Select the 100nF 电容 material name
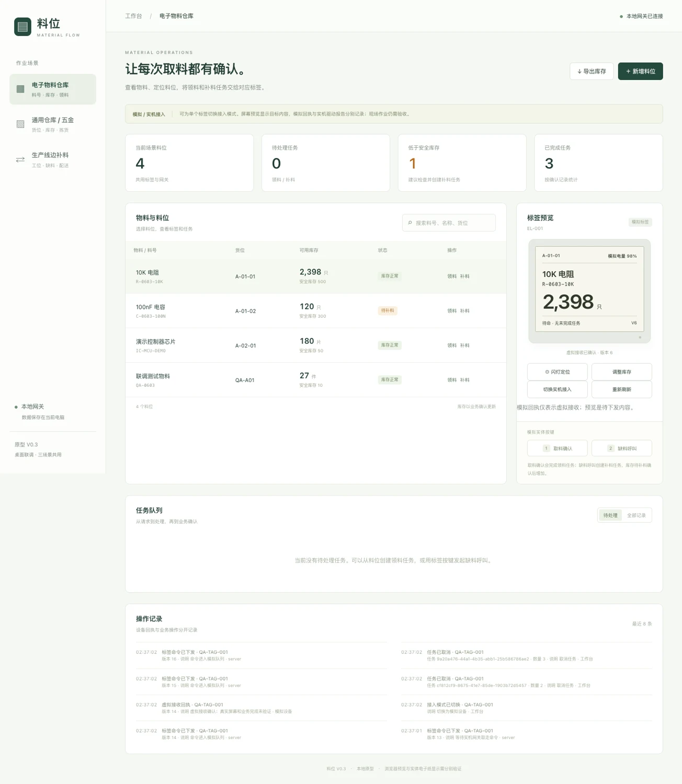 point(151,307)
